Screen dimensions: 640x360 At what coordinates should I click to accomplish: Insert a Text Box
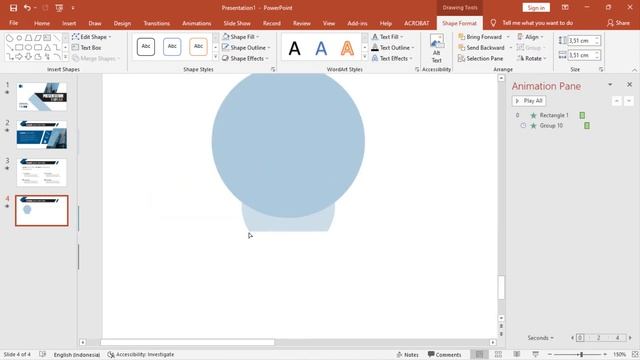pos(87,48)
